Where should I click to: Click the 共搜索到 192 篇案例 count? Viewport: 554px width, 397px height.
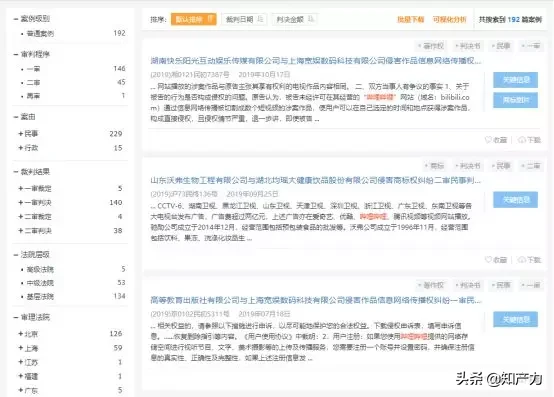510,19
